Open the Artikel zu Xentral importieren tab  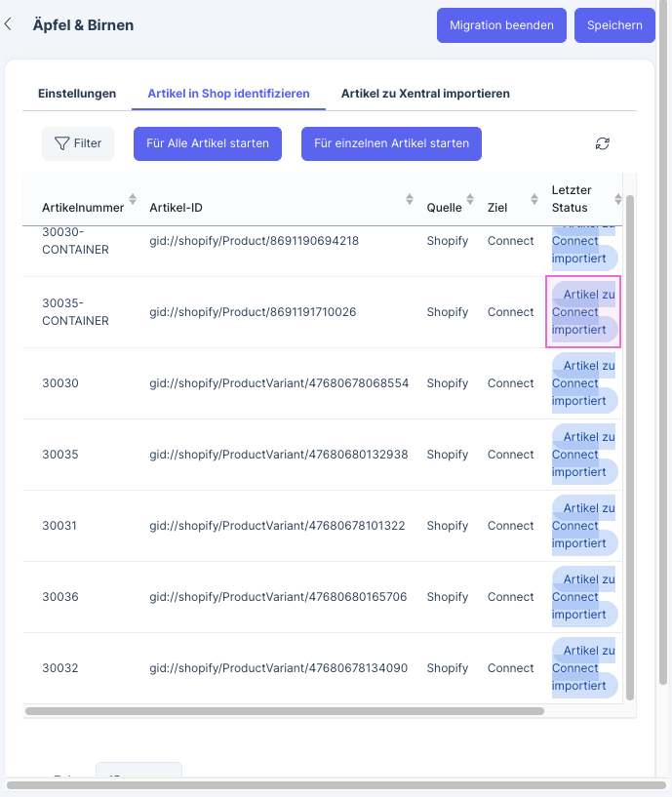pos(425,94)
